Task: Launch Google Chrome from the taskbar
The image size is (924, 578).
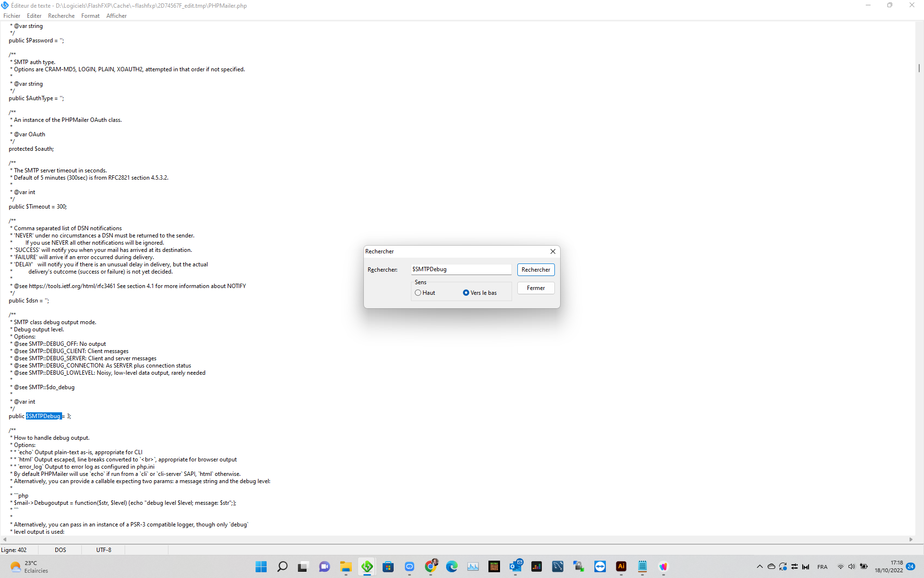Action: pos(431,566)
